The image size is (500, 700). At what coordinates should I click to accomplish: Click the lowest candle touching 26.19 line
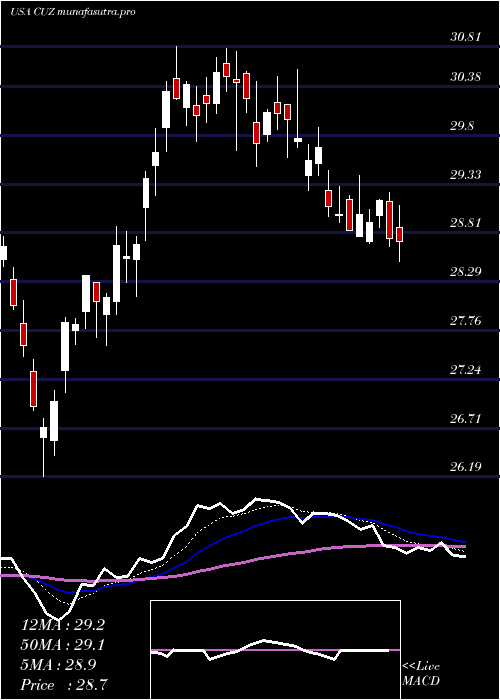click(x=43, y=447)
